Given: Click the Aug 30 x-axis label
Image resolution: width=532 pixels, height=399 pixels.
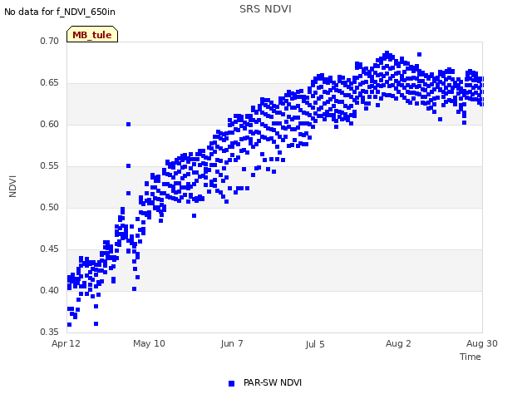Looking at the screenshot, I should tap(482, 343).
